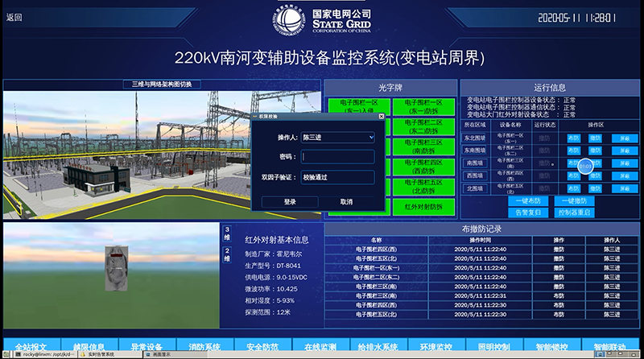The width and height of the screenshot is (644, 359).
Task: Go back using 返回 at top left
Action: tap(14, 16)
